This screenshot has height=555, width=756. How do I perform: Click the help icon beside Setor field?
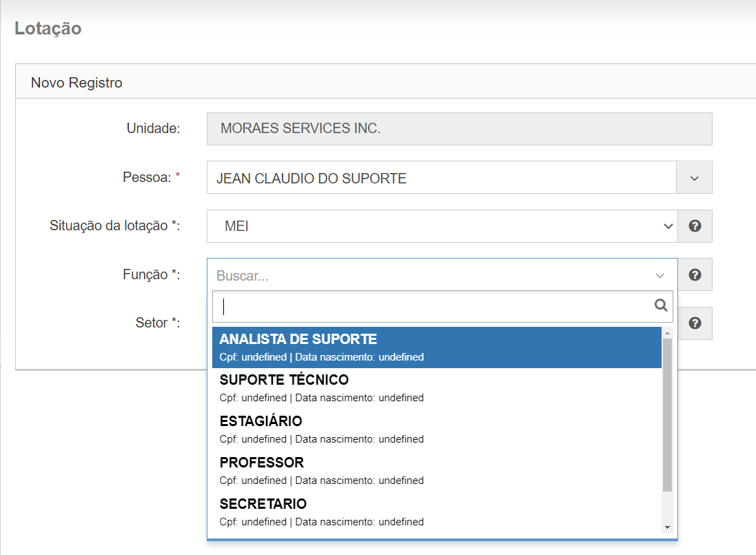[x=695, y=323]
